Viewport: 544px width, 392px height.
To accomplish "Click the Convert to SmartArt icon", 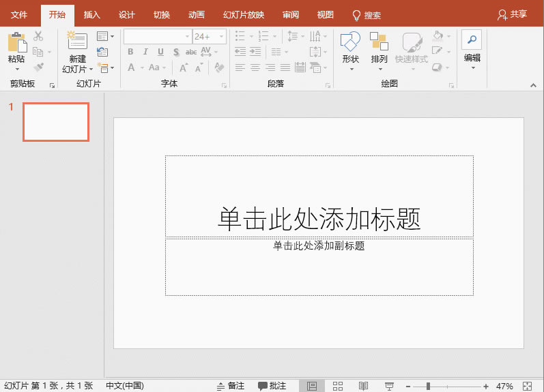I will (315, 67).
